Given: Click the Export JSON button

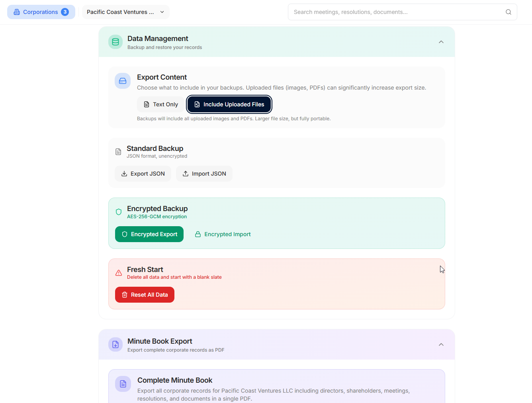Looking at the screenshot, I should click(143, 174).
